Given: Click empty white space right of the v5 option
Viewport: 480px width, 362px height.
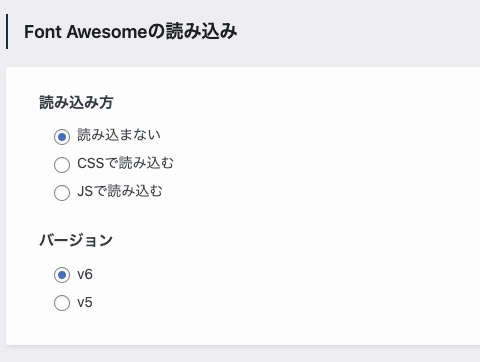Looking at the screenshot, I should [x=267, y=303].
